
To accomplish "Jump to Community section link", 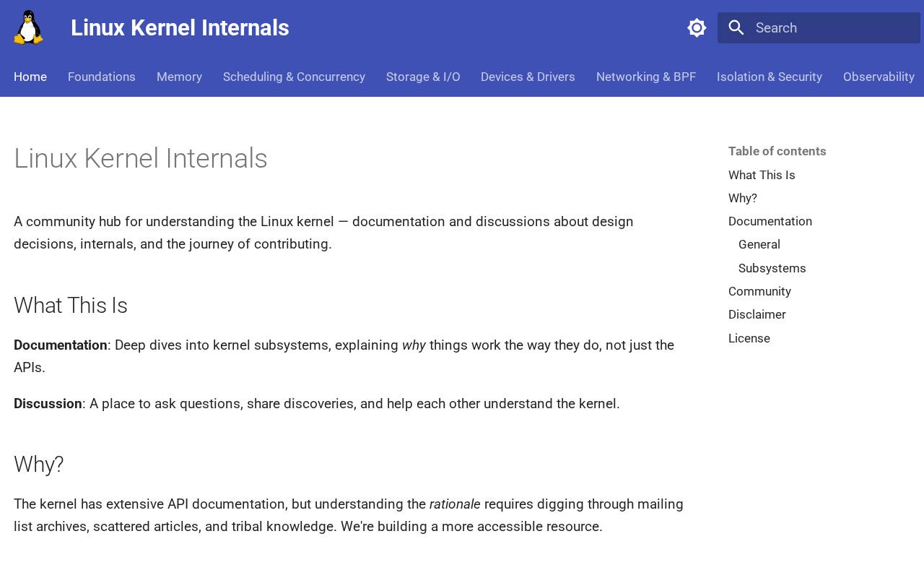I will coord(759,291).
